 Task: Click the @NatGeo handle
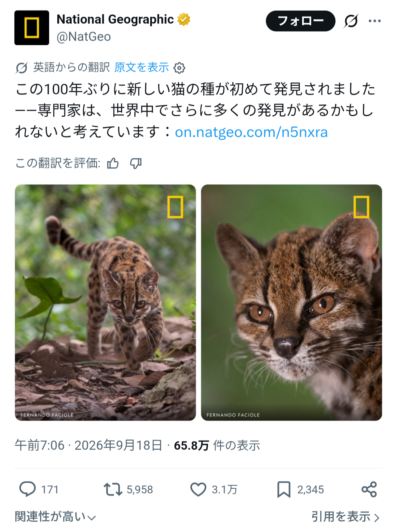(x=84, y=37)
